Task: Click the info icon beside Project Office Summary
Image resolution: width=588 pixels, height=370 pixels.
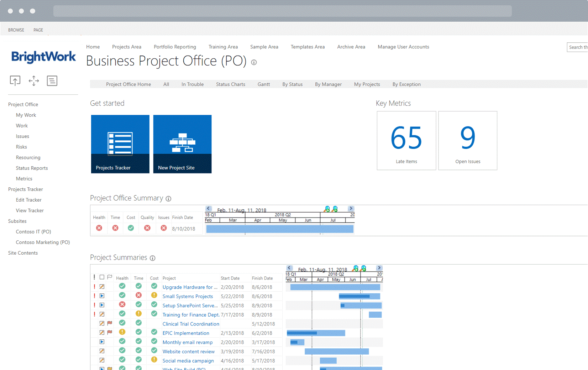Action: click(168, 199)
